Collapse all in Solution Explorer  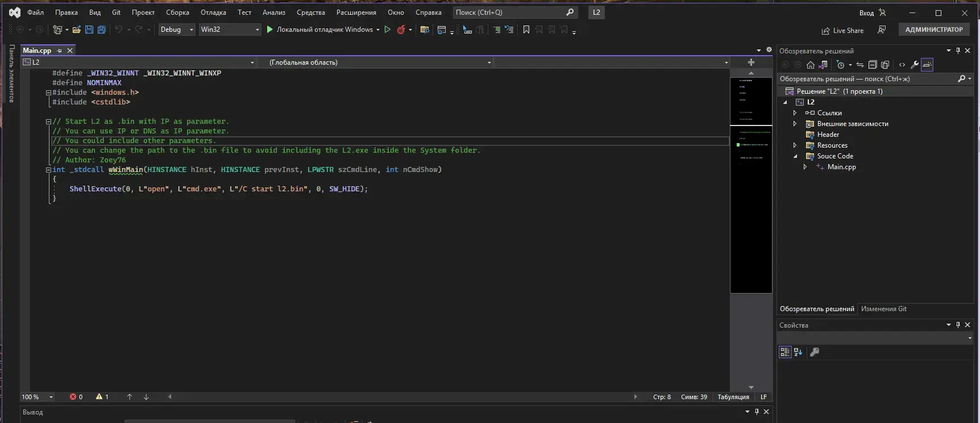pyautogui.click(x=873, y=65)
